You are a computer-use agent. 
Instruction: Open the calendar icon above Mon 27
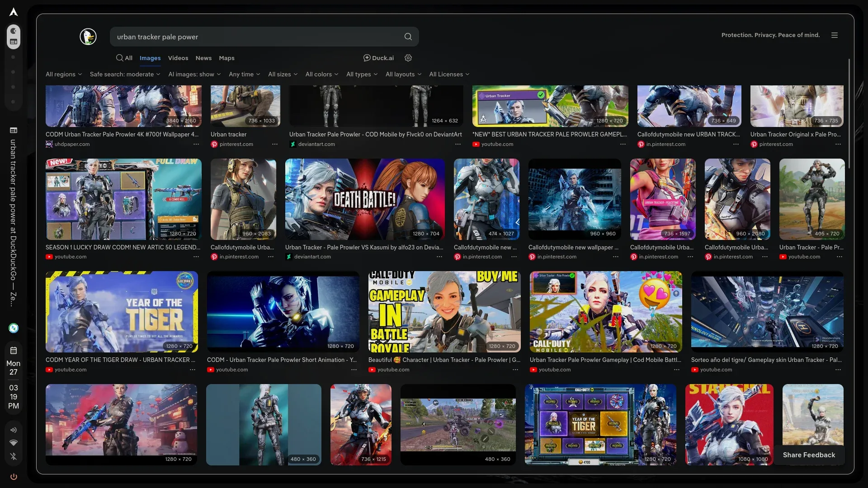click(x=14, y=350)
